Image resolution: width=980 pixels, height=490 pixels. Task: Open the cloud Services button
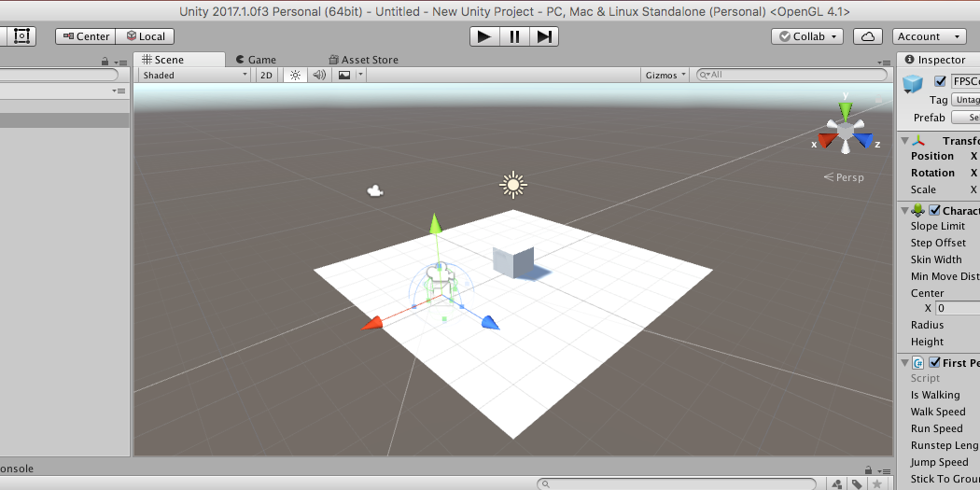pos(867,36)
